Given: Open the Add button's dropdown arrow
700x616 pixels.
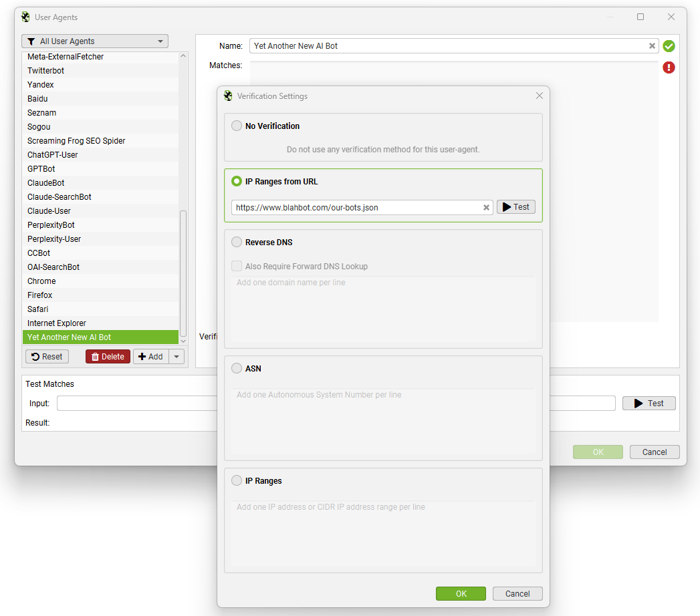Looking at the screenshot, I should (176, 356).
